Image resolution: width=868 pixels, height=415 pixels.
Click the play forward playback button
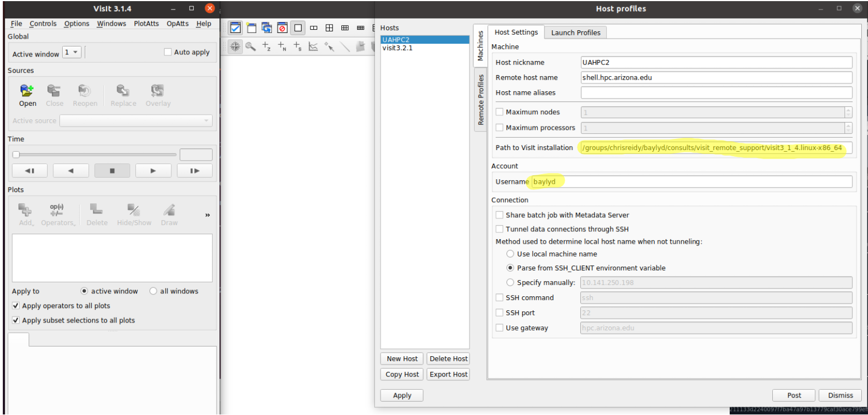[153, 171]
